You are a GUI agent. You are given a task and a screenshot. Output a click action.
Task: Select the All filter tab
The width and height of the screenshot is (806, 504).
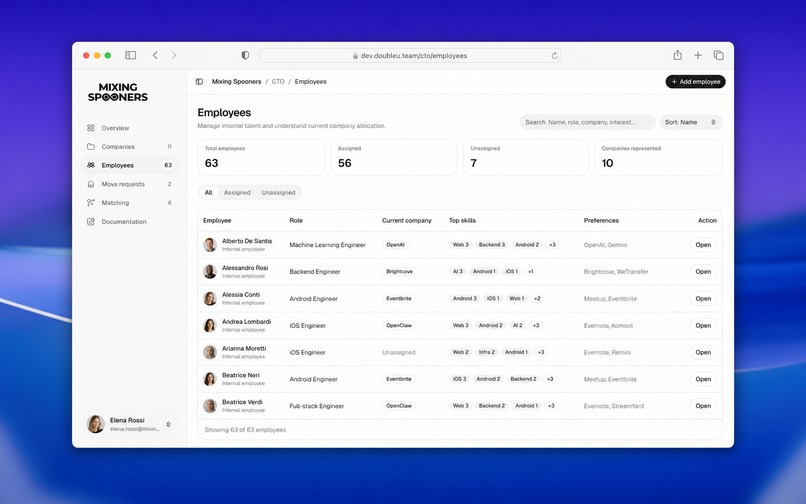(x=208, y=192)
